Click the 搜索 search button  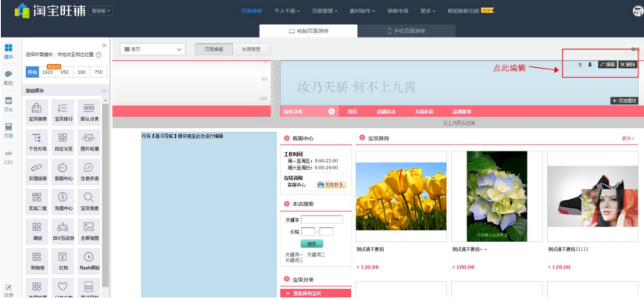(x=312, y=244)
